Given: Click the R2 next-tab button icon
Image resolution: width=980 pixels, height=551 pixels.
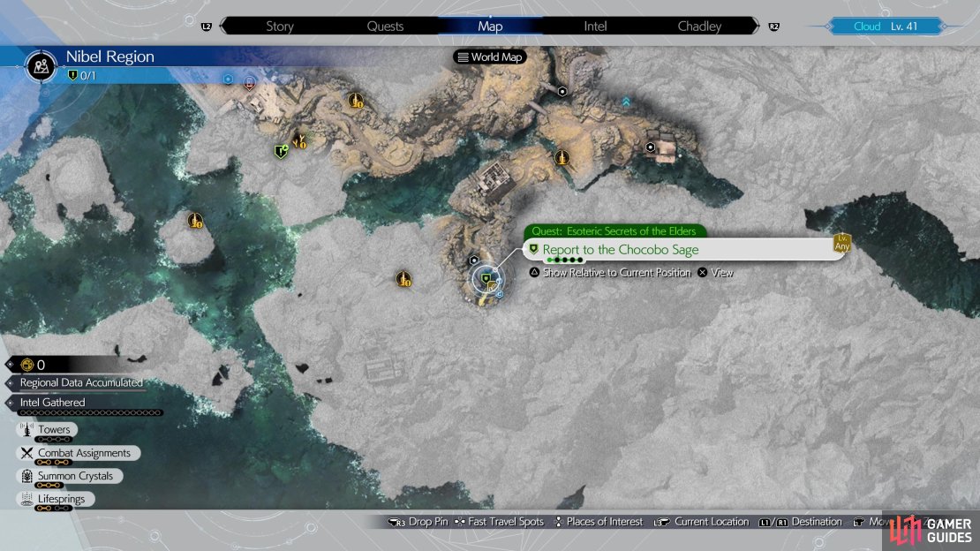Looking at the screenshot, I should pyautogui.click(x=773, y=26).
